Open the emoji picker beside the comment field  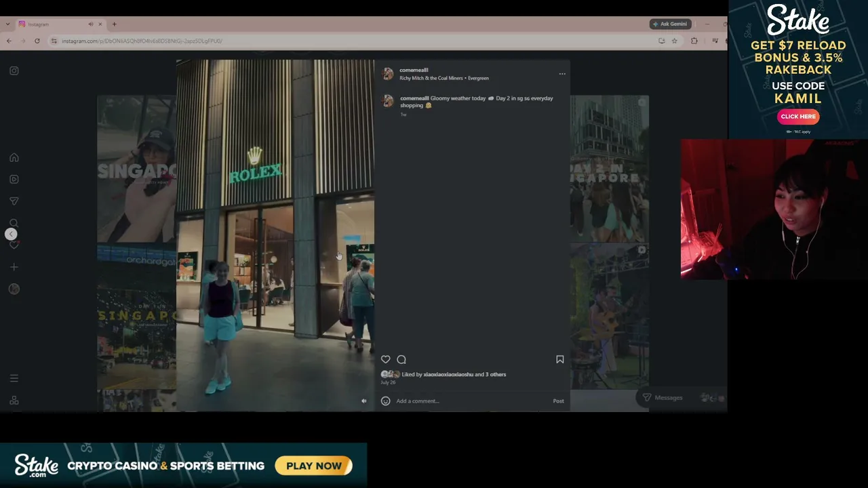(385, 401)
